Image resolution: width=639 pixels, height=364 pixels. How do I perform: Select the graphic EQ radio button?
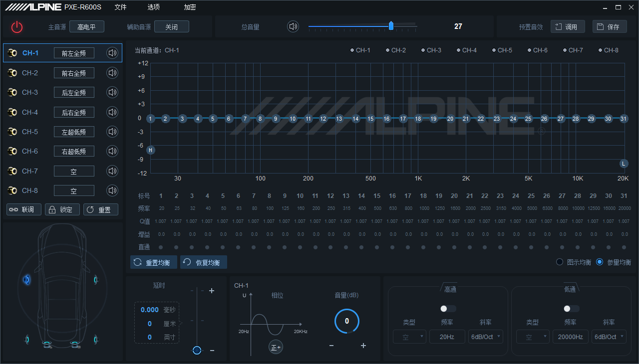click(x=560, y=262)
